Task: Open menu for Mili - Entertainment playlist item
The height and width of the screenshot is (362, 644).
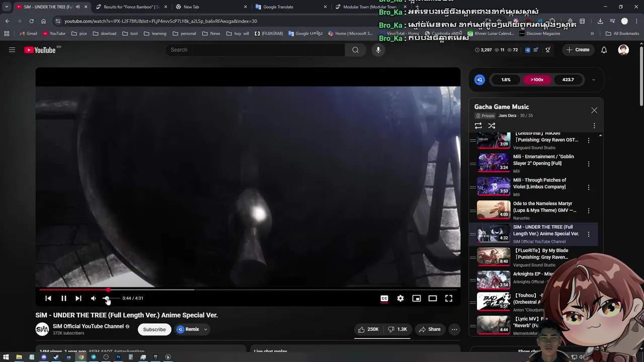Action: point(589,163)
